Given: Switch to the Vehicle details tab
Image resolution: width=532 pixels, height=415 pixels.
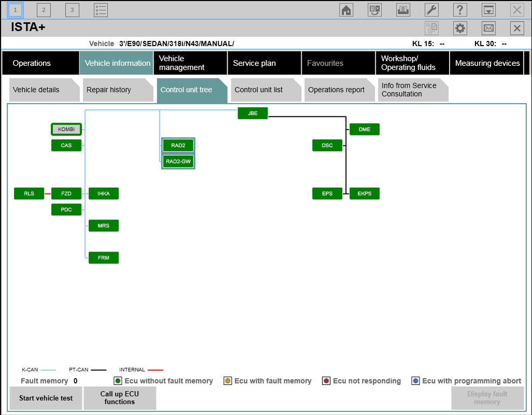Looking at the screenshot, I should tap(45, 90).
